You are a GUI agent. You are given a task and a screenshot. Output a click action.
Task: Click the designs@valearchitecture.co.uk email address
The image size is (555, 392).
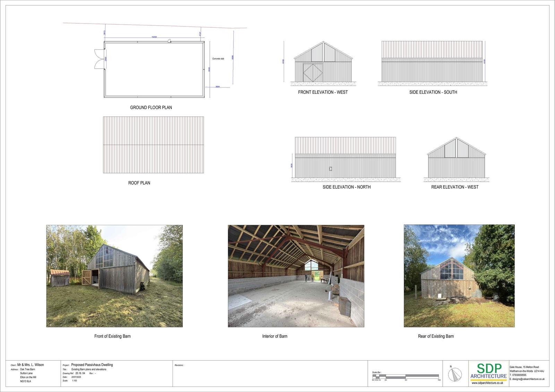click(528, 379)
